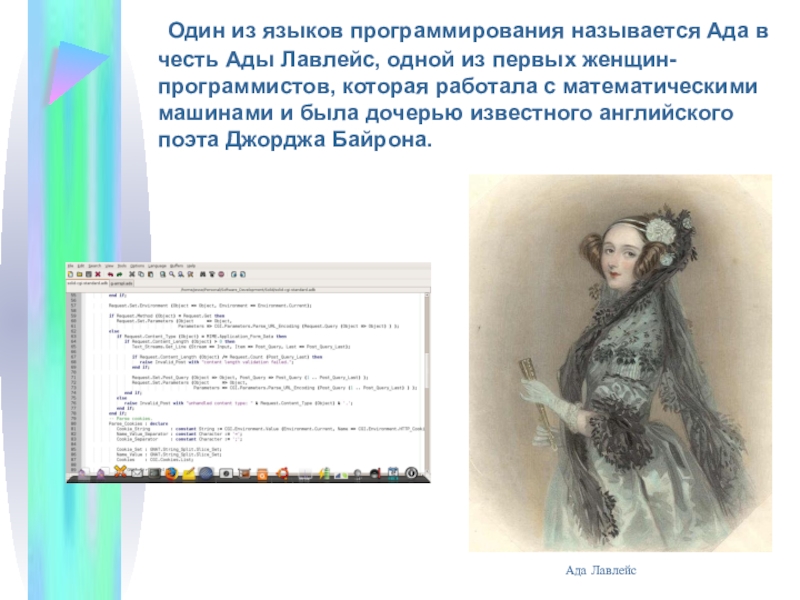Switch to the second file tab
This screenshot has width=800, height=600.
click(121, 284)
